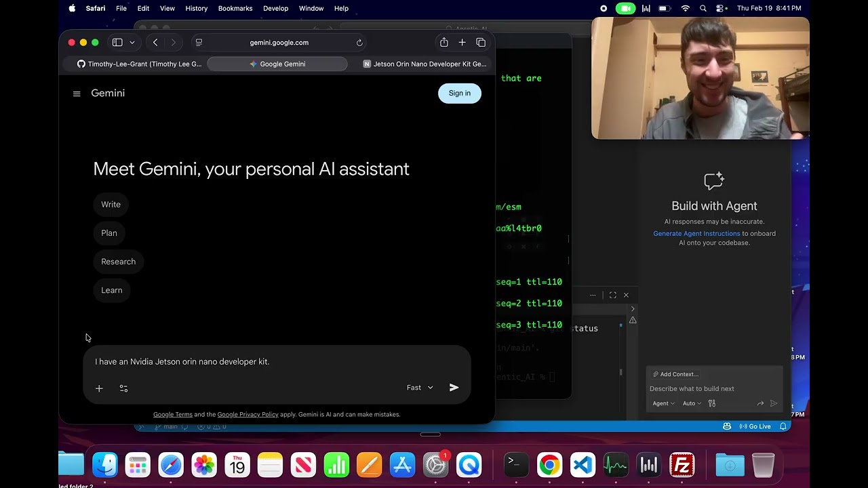Viewport: 868px width, 488px height.
Task: Go back with Safari's back arrow
Action: tap(155, 42)
